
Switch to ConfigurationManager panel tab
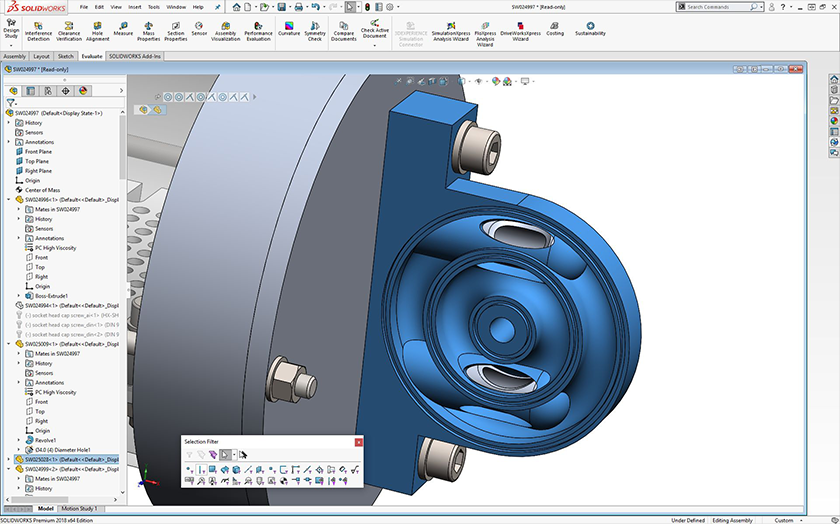(x=48, y=91)
